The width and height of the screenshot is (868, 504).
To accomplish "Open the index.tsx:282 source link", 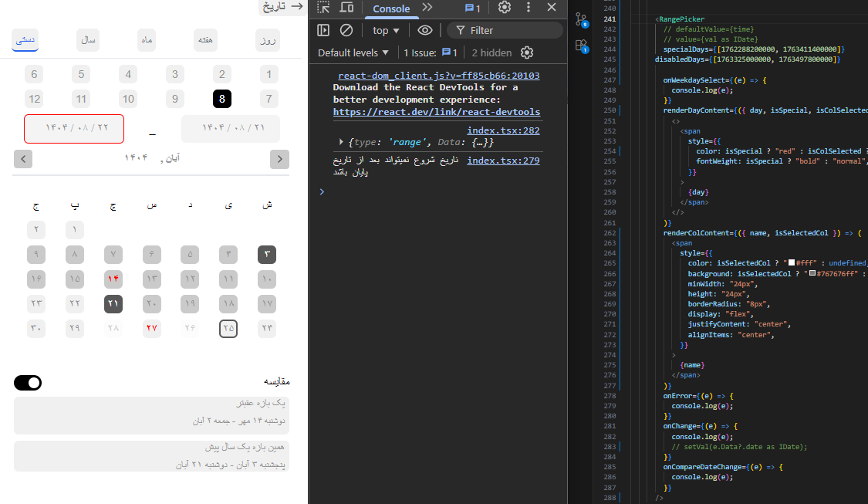I will click(503, 130).
